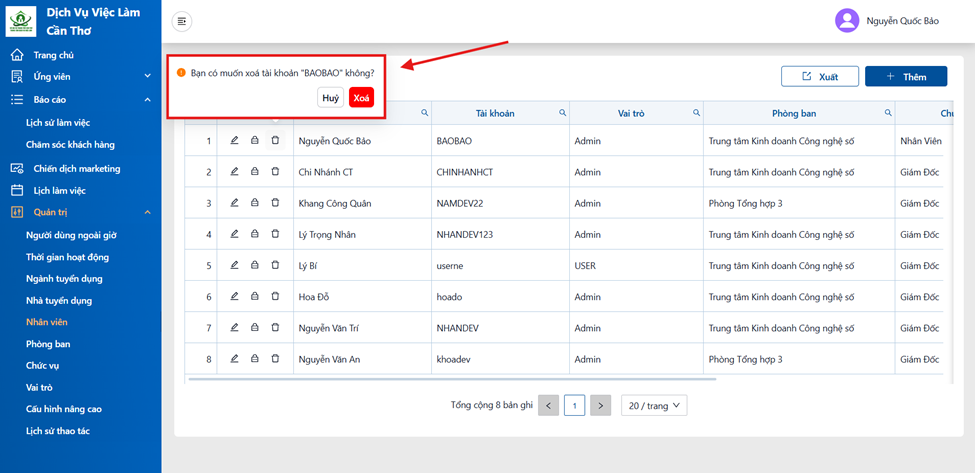975x473 pixels.
Task: Click the trash icon for Khang Công Quân
Action: 275,203
